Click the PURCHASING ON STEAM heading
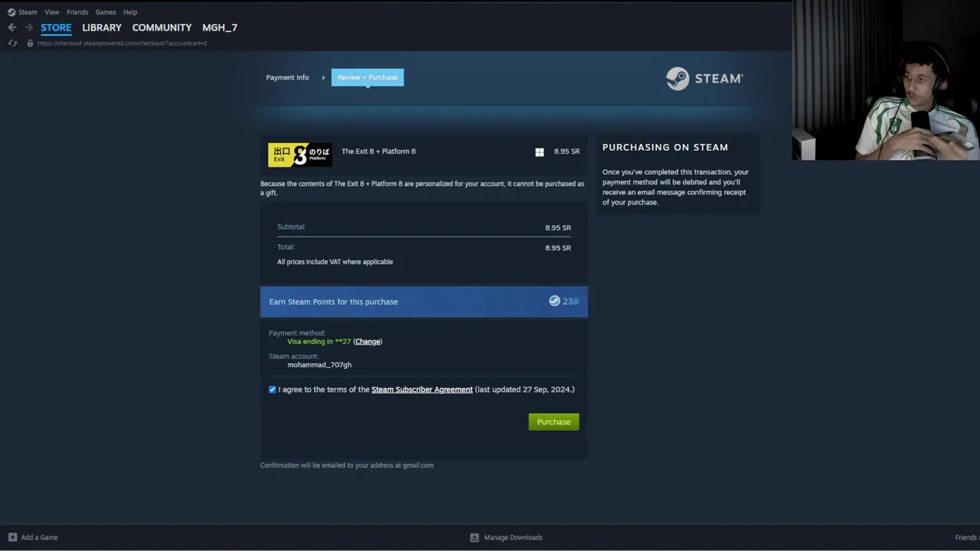The width and height of the screenshot is (980, 551). click(x=665, y=147)
